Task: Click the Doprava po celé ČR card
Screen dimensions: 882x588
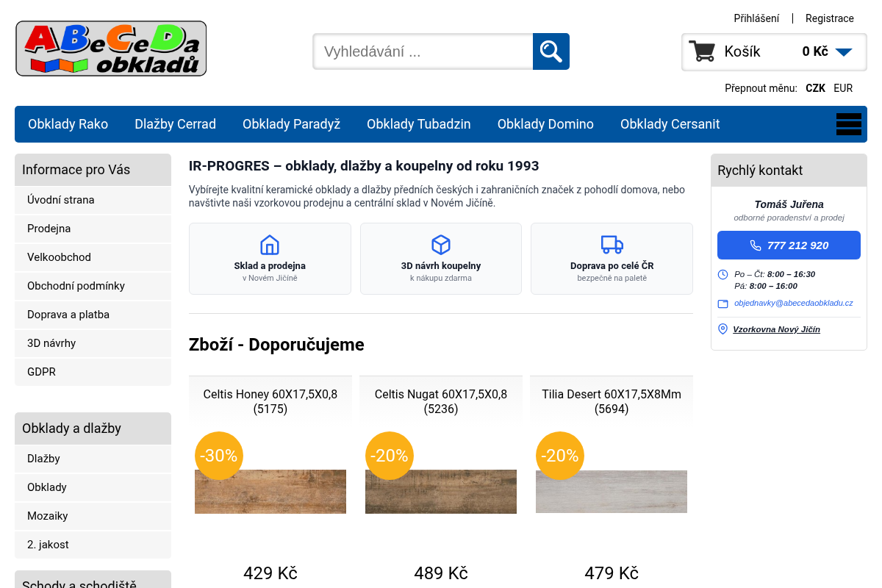Action: pos(612,259)
